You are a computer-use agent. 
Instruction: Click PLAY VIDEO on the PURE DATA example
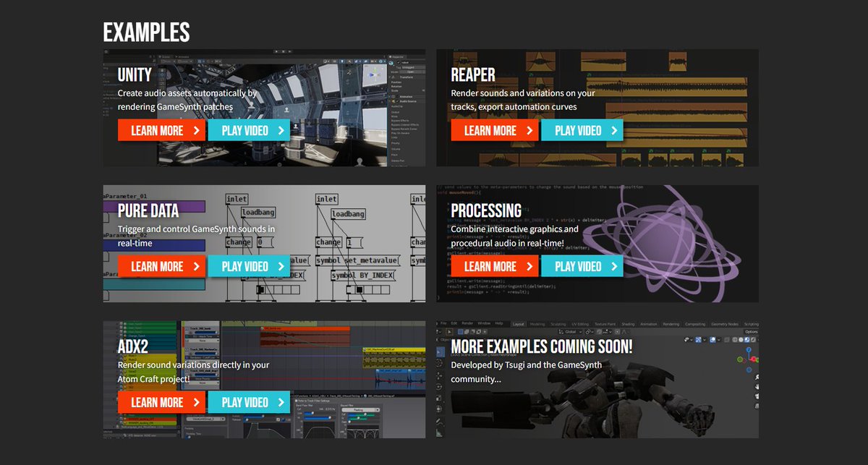pyautogui.click(x=250, y=266)
